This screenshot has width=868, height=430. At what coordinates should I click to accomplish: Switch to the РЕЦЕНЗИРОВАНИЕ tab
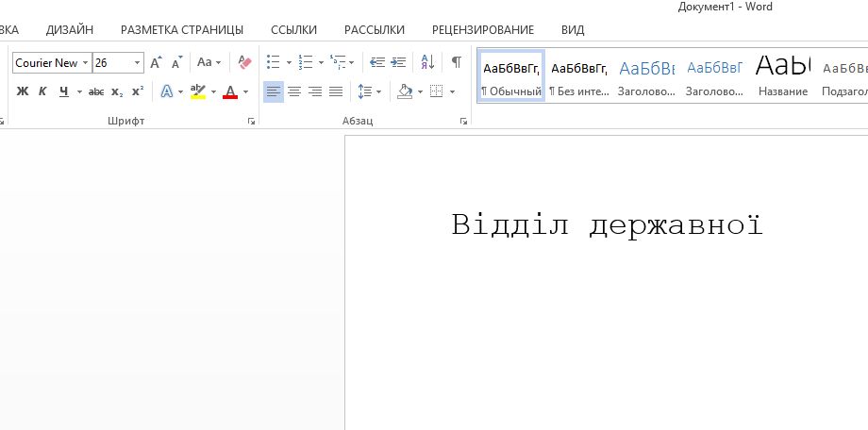click(x=482, y=29)
